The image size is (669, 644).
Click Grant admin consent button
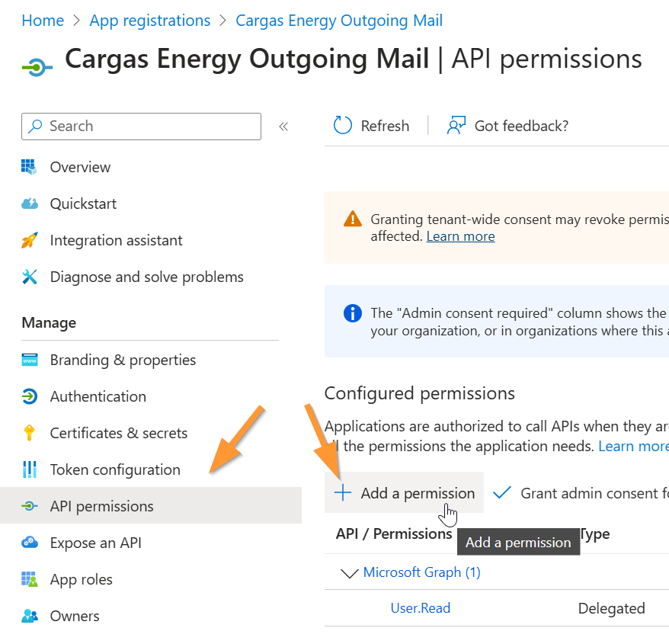tap(581, 493)
